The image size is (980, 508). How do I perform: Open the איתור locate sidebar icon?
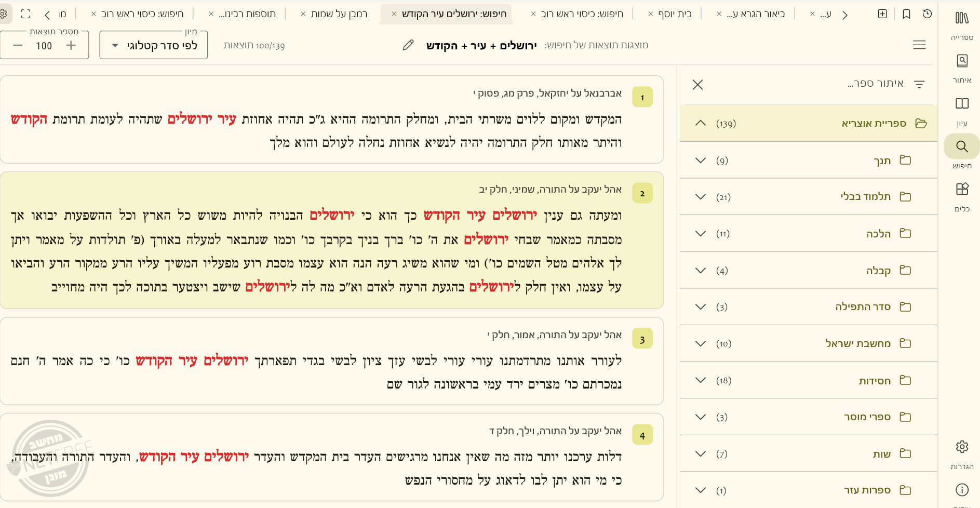coord(962,68)
